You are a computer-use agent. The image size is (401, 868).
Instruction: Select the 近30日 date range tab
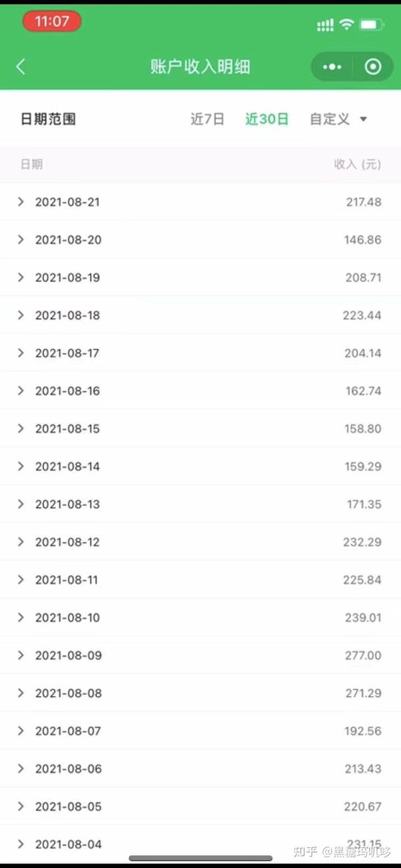click(x=267, y=119)
